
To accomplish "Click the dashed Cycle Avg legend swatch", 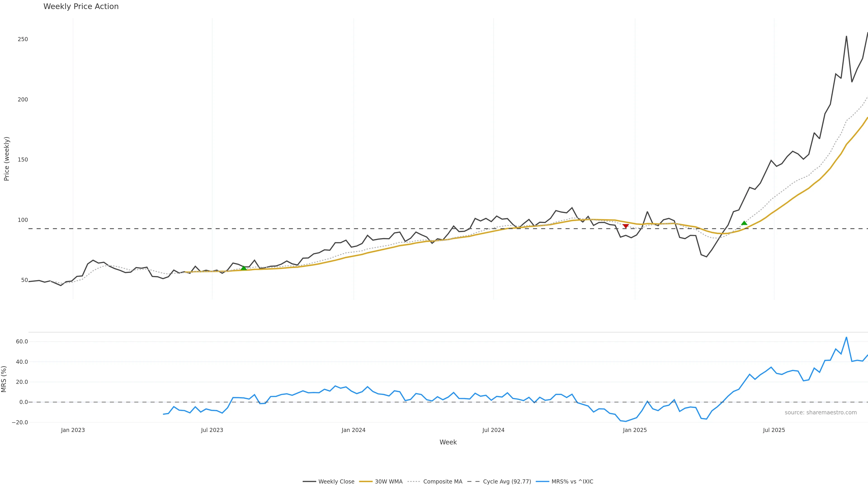I will point(473,482).
